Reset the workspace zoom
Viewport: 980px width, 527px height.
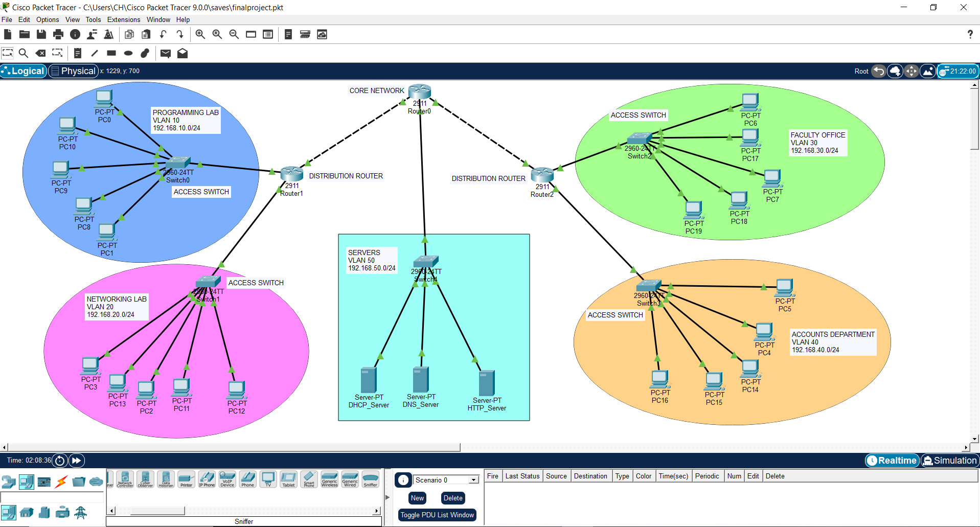217,34
